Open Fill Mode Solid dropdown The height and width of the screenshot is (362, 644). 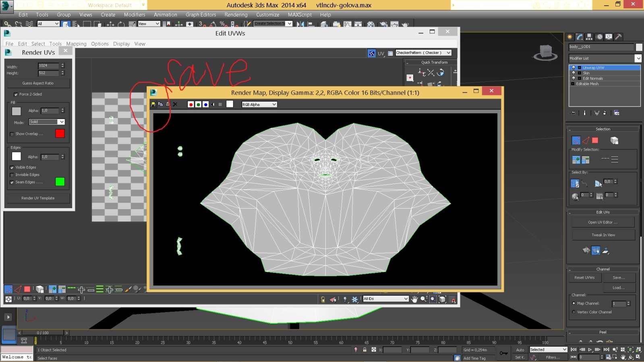click(x=47, y=122)
